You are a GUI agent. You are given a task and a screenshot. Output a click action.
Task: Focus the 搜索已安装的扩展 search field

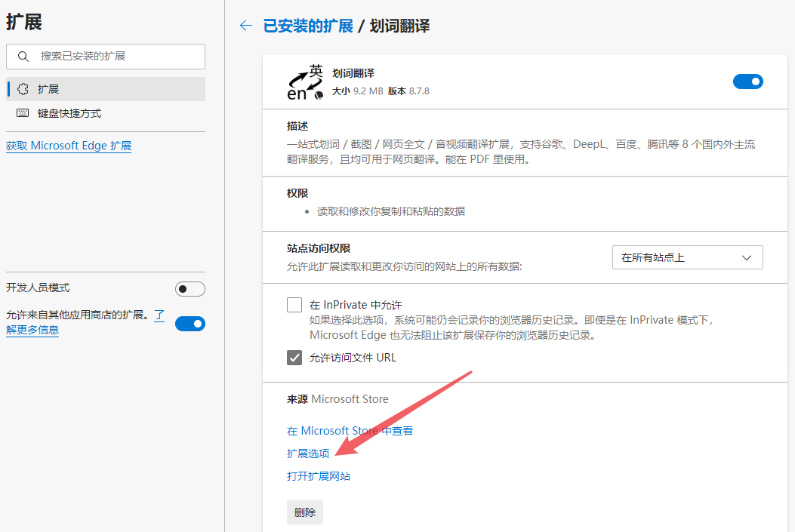106,57
